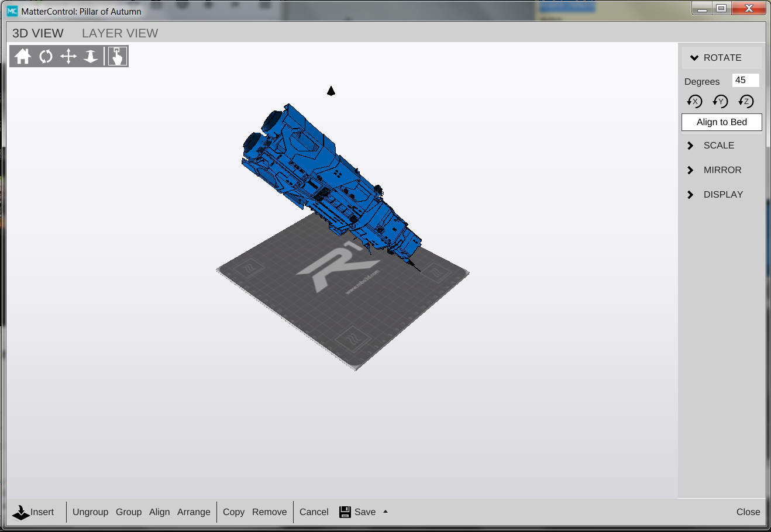The height and width of the screenshot is (532, 771).
Task: Close the 3D view window via Close link
Action: (x=748, y=512)
